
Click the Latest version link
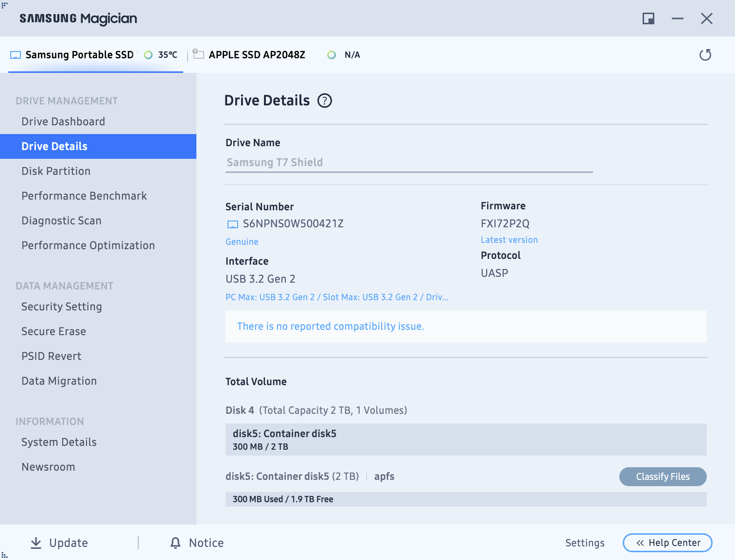click(x=509, y=240)
